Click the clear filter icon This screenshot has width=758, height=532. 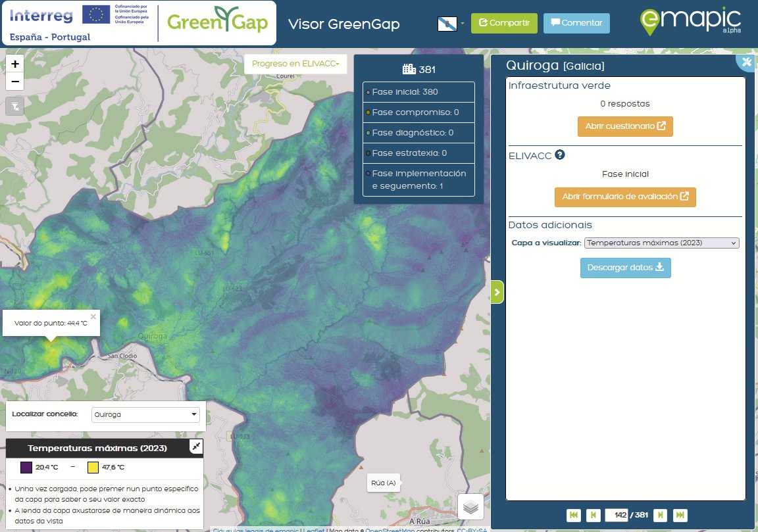tap(15, 107)
